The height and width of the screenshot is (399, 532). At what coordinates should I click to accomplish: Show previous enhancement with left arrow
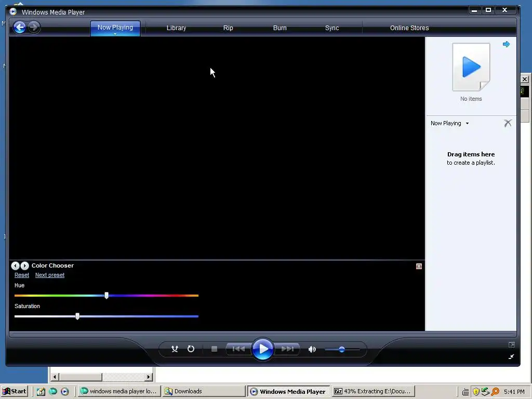pos(15,265)
